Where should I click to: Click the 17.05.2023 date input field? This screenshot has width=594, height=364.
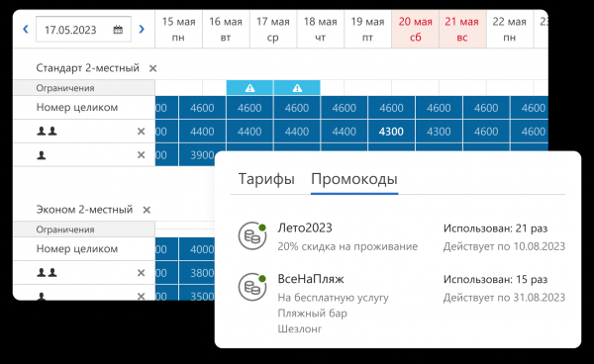point(83,29)
